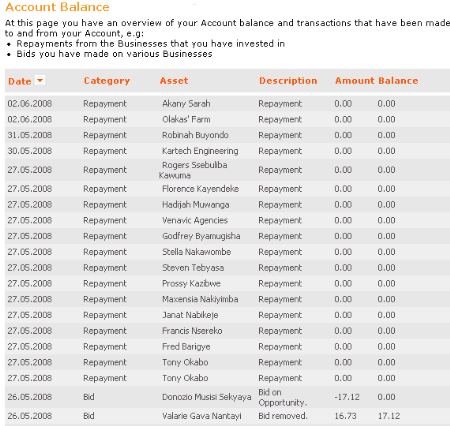Select the Francis Nsereko repayment row

[227, 331]
